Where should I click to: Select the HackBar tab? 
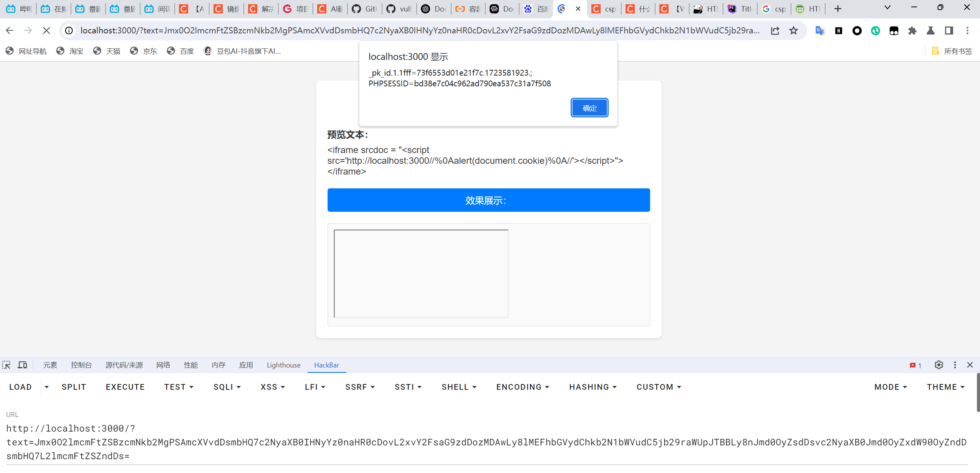[x=327, y=365]
